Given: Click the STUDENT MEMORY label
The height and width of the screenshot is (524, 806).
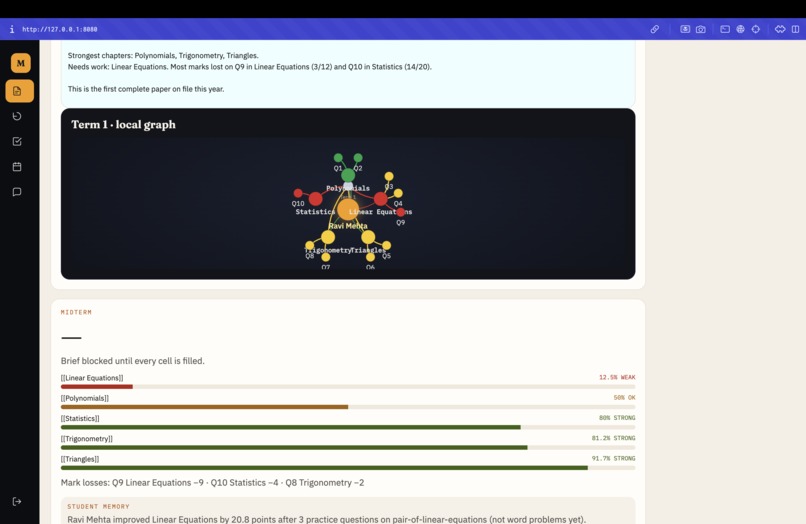Looking at the screenshot, I should point(98,507).
